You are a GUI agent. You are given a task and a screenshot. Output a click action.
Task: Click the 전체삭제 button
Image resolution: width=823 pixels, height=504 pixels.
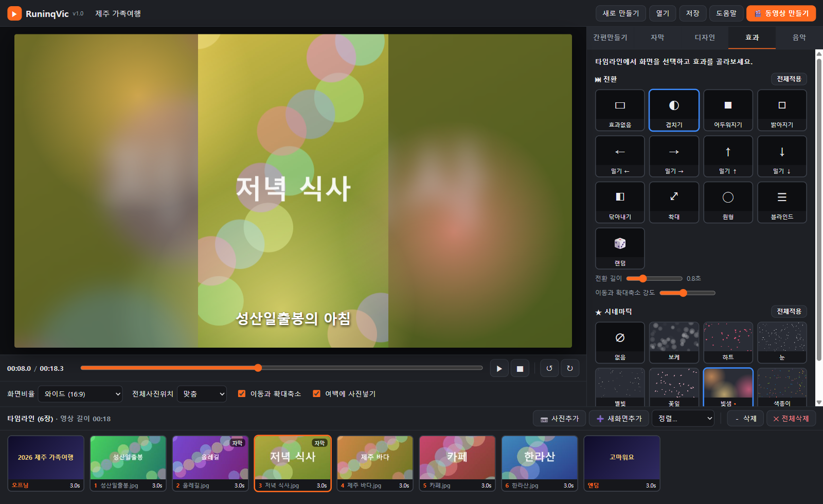pyautogui.click(x=791, y=419)
